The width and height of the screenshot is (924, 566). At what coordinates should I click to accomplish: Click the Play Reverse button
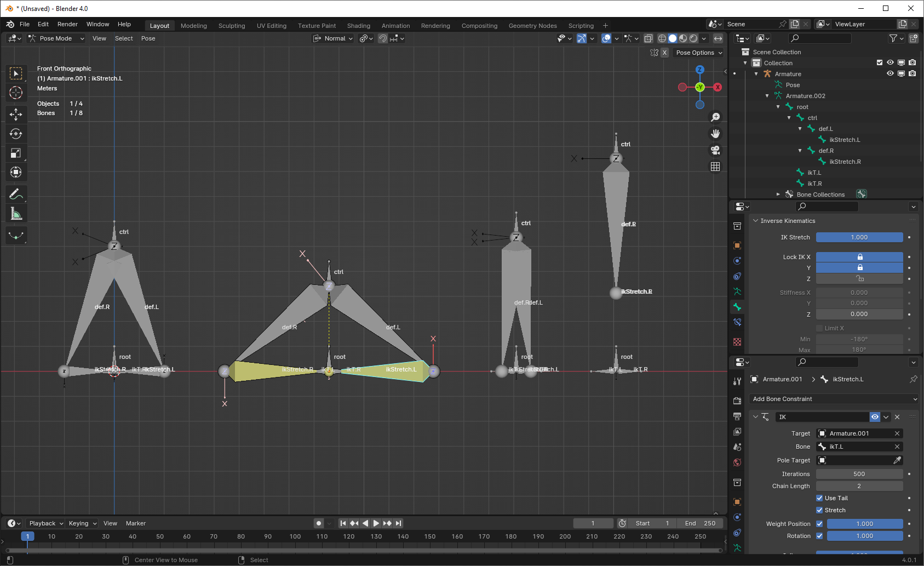click(365, 523)
